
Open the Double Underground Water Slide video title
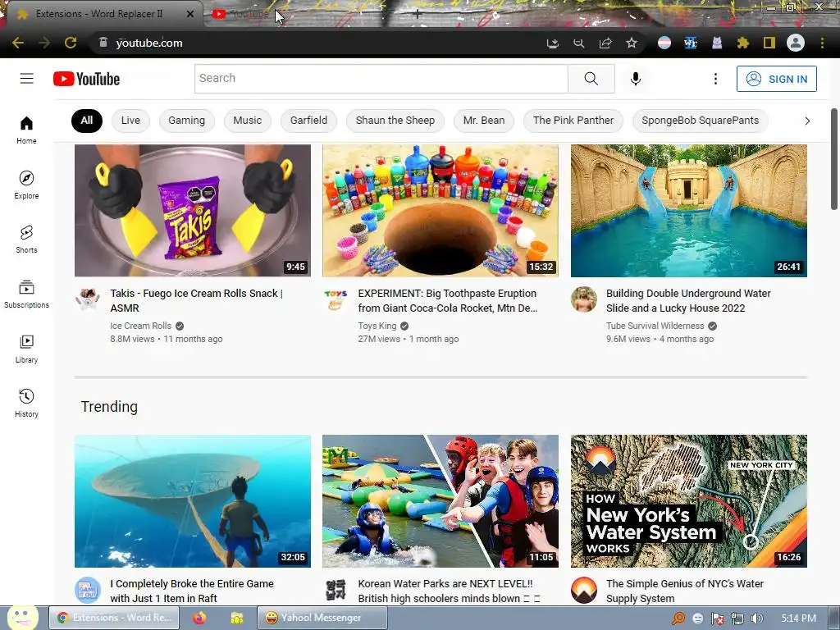point(688,300)
